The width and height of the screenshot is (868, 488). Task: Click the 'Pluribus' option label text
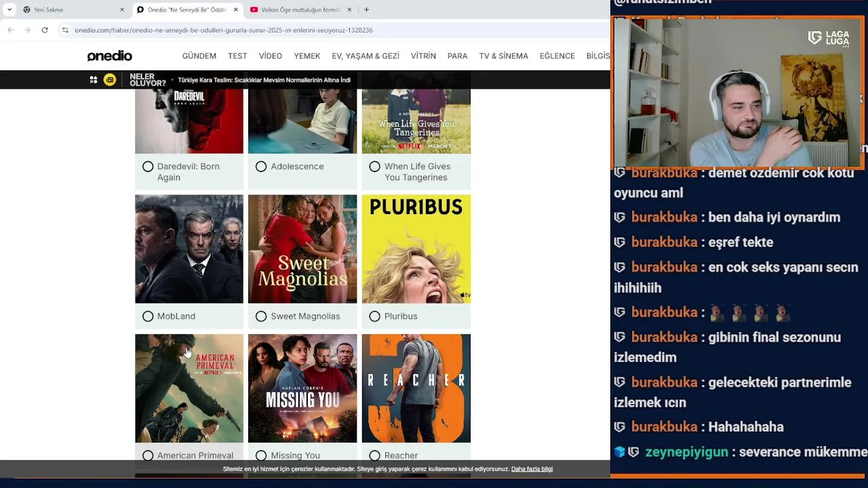[401, 316]
